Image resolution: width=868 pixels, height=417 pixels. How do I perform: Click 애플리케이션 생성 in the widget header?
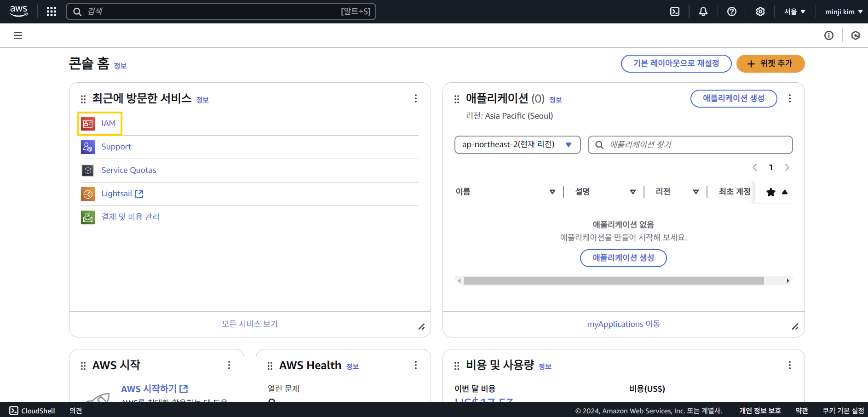[x=734, y=98]
